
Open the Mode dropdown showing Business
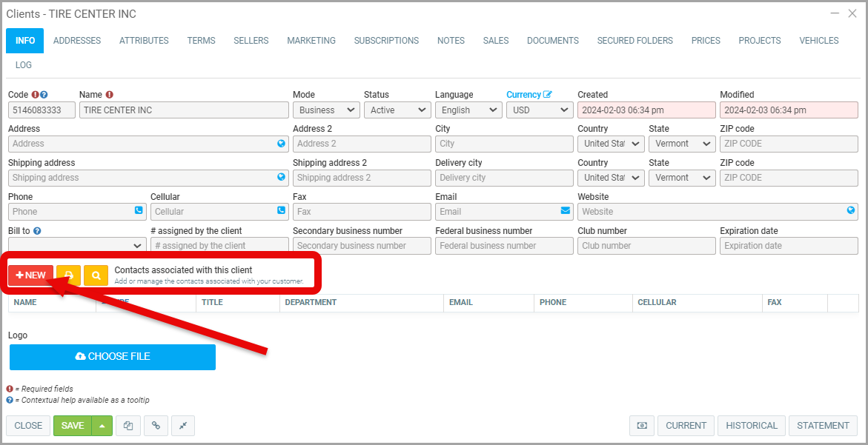click(x=325, y=110)
